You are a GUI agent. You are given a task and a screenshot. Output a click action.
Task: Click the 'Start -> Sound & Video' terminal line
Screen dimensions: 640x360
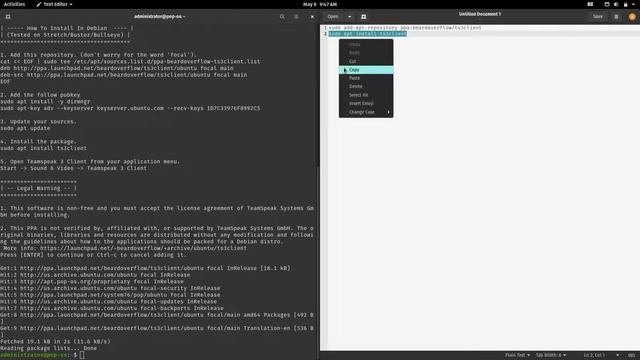click(x=73, y=168)
